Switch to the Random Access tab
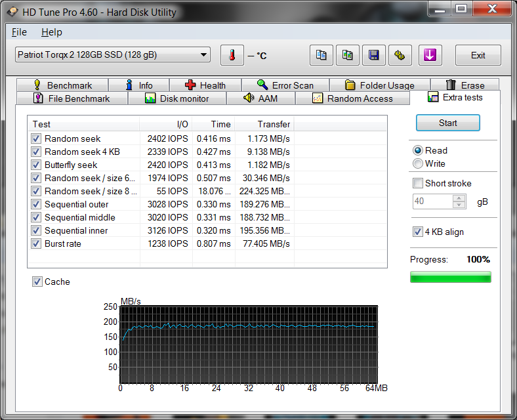The image size is (517, 420). tap(352, 98)
